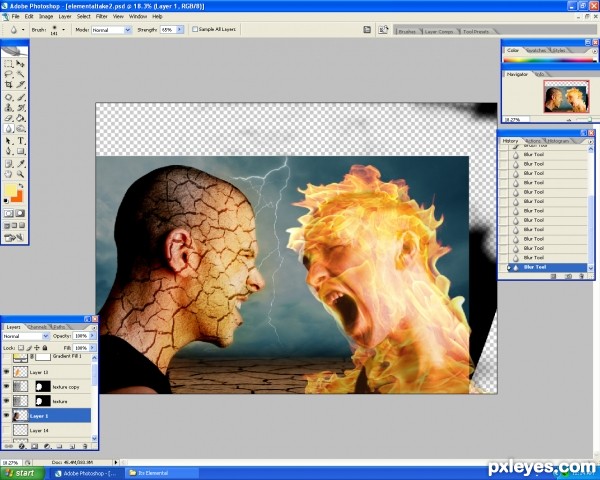Select the Eraser tool
Screen dimensions: 600x480
tap(9, 118)
